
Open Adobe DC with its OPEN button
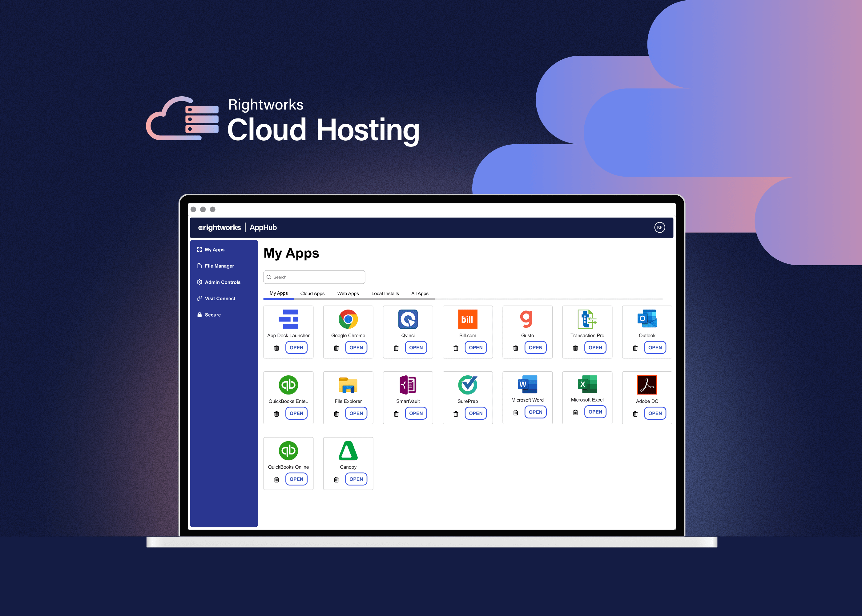[x=655, y=414]
